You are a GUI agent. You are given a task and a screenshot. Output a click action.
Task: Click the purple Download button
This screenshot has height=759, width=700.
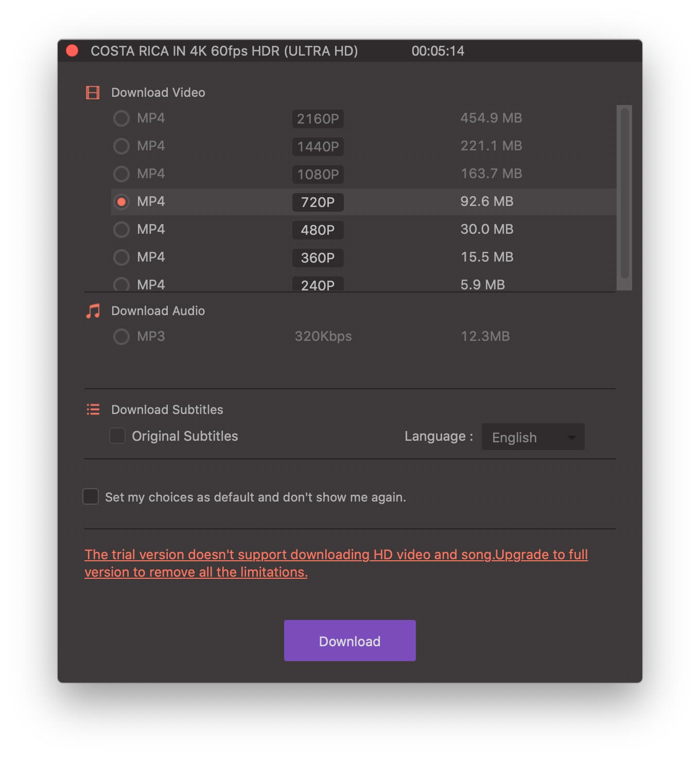[x=349, y=641]
